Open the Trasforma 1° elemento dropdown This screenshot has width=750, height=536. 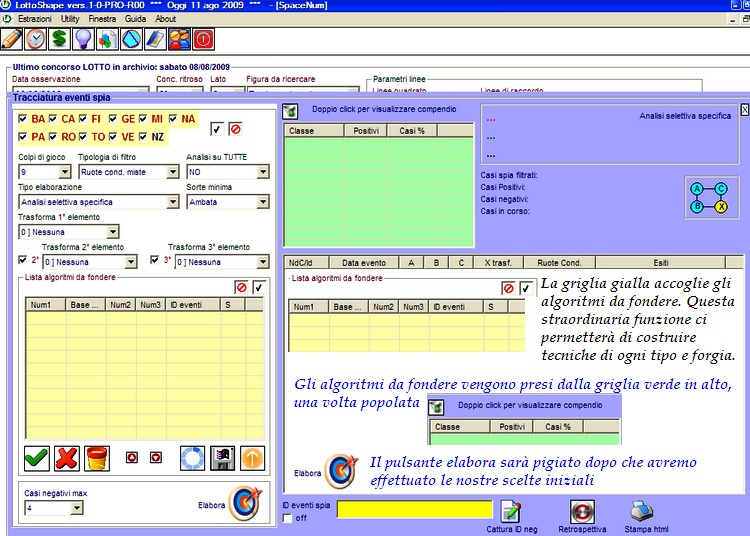[x=112, y=232]
